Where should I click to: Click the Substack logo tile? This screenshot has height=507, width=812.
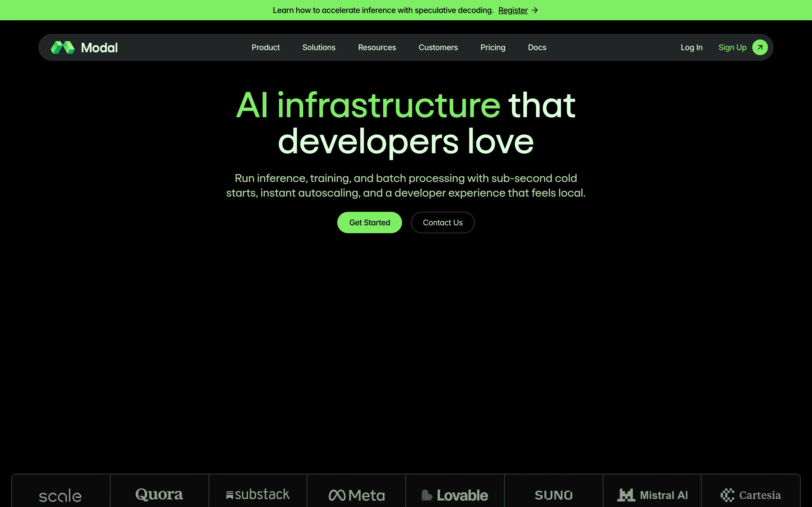click(258, 495)
